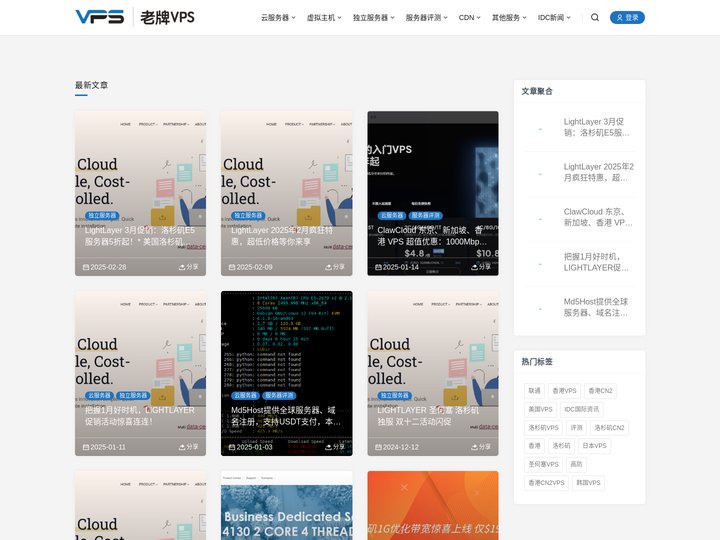
Task: Expand the 独立服务器 nav dropdown
Action: [373, 17]
